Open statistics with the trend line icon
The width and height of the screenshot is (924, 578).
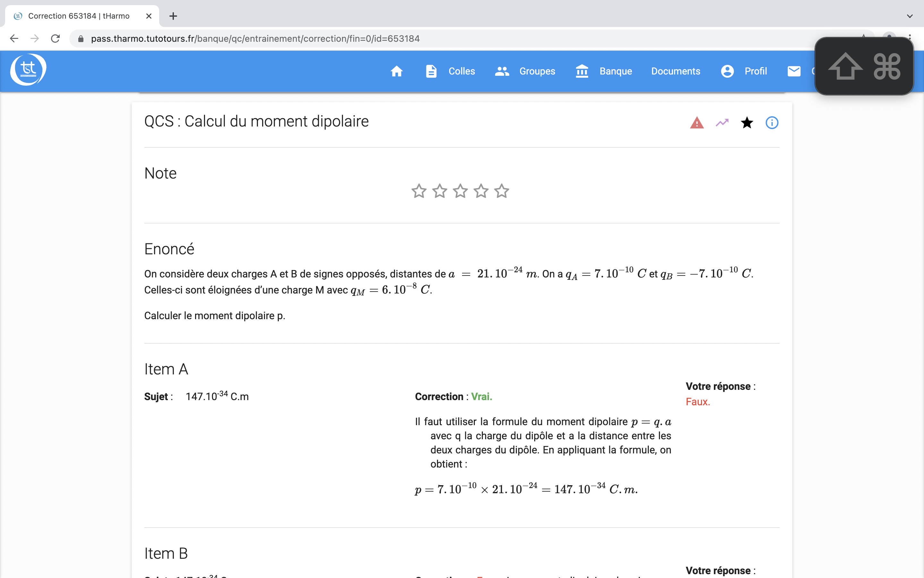(x=722, y=123)
